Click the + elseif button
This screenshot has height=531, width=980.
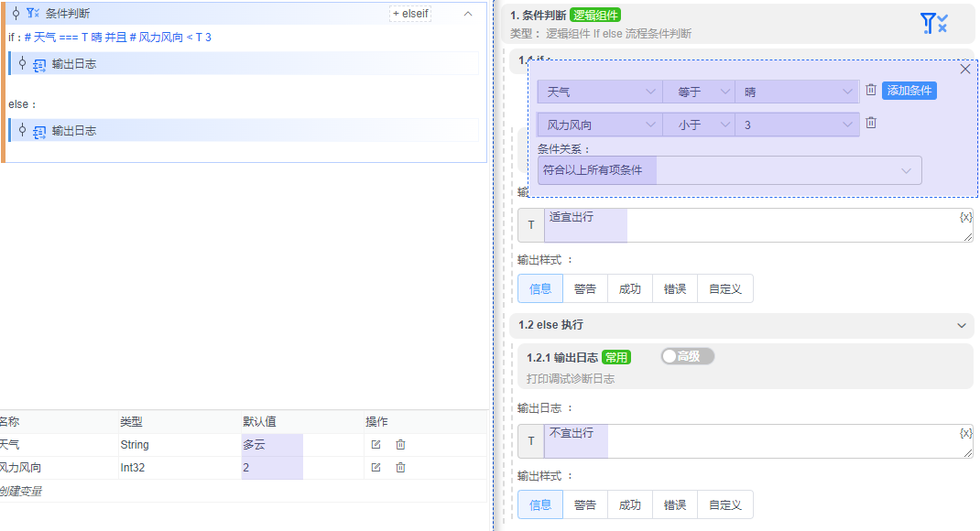[409, 14]
